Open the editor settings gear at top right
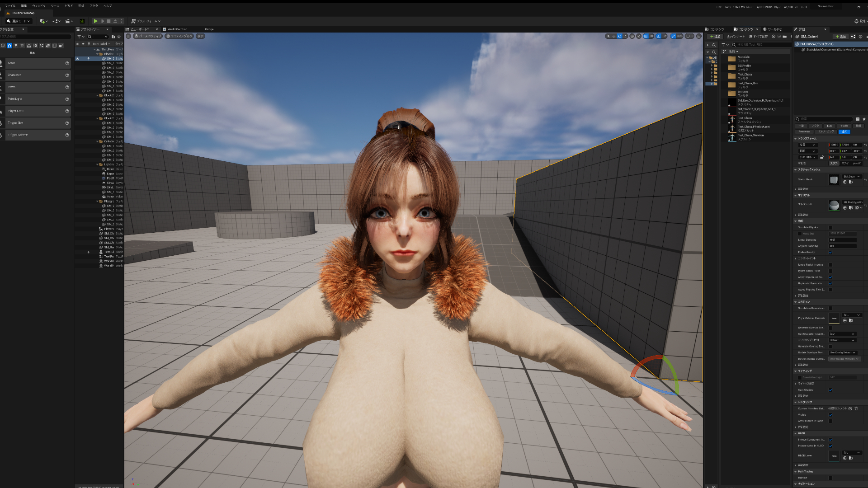868x488 pixels. tap(856, 21)
